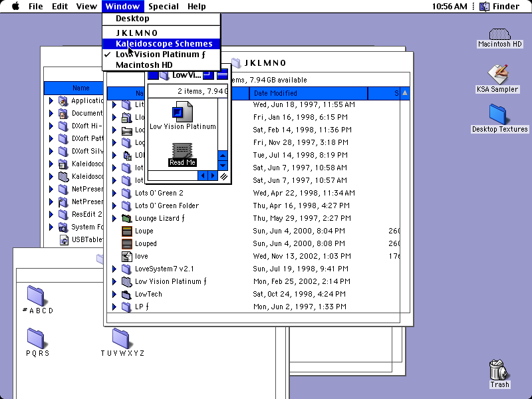Expand the System Fo row in back window
The image size is (532, 399).
coord(51,227)
